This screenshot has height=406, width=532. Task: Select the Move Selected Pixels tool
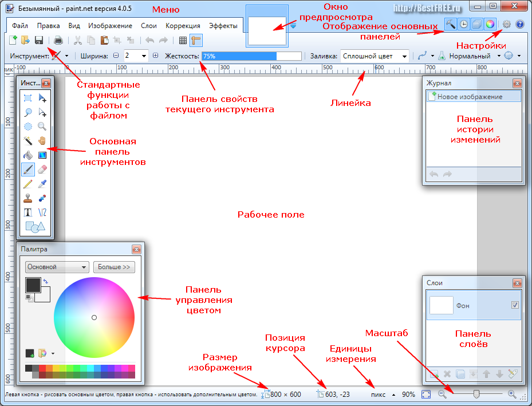(x=42, y=98)
